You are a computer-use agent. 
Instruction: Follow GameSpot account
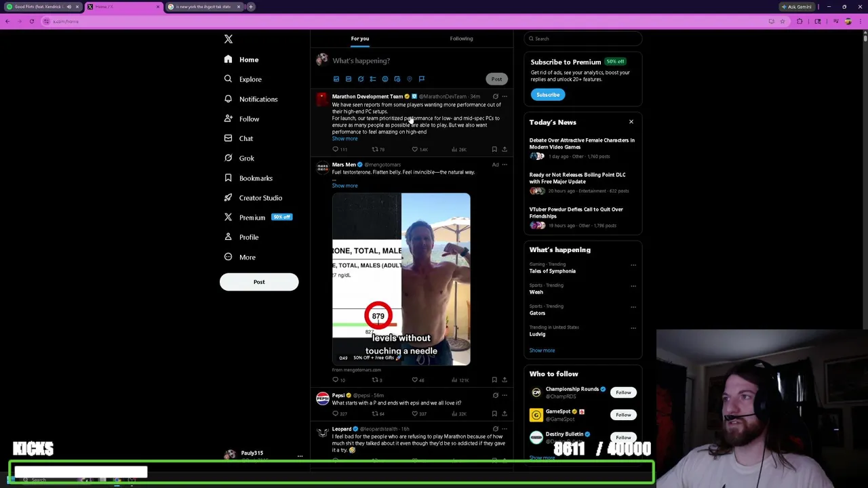(623, 415)
